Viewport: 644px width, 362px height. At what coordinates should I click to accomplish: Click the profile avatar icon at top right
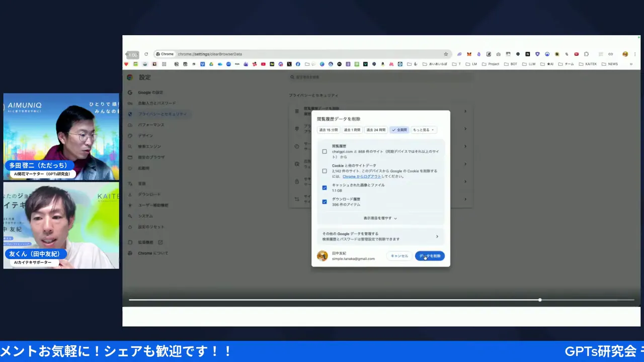click(625, 54)
